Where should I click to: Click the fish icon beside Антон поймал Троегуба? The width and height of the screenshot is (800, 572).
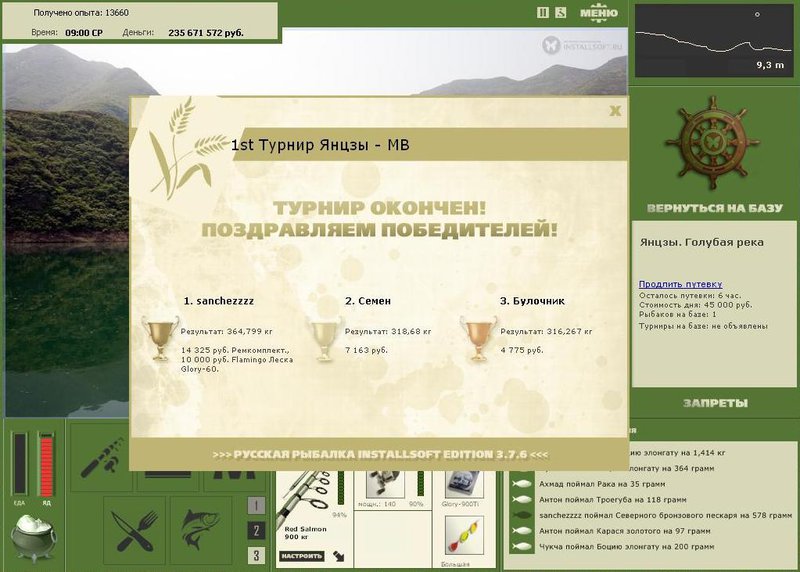pyautogui.click(x=521, y=500)
